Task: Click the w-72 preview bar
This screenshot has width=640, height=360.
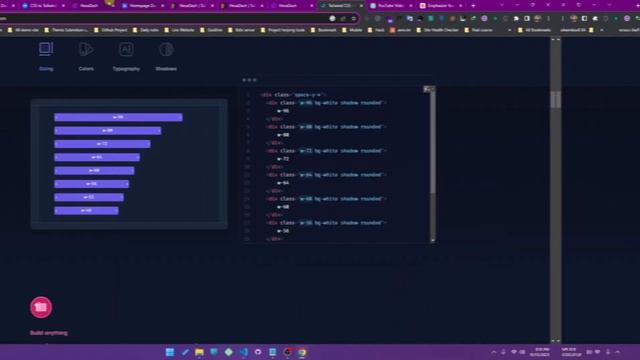Action: pyautogui.click(x=102, y=144)
